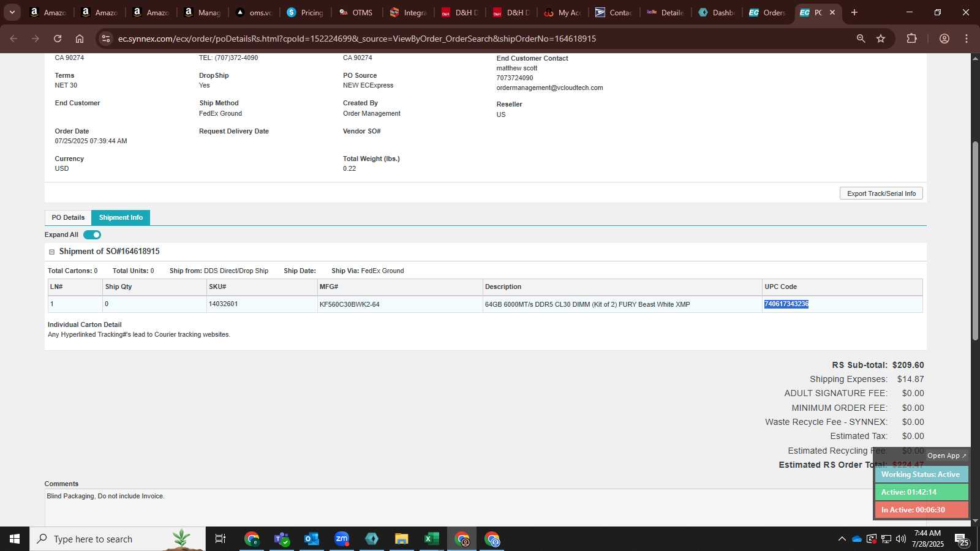Open the Windows Start menu
Image resolution: width=980 pixels, height=551 pixels.
pos(15,539)
